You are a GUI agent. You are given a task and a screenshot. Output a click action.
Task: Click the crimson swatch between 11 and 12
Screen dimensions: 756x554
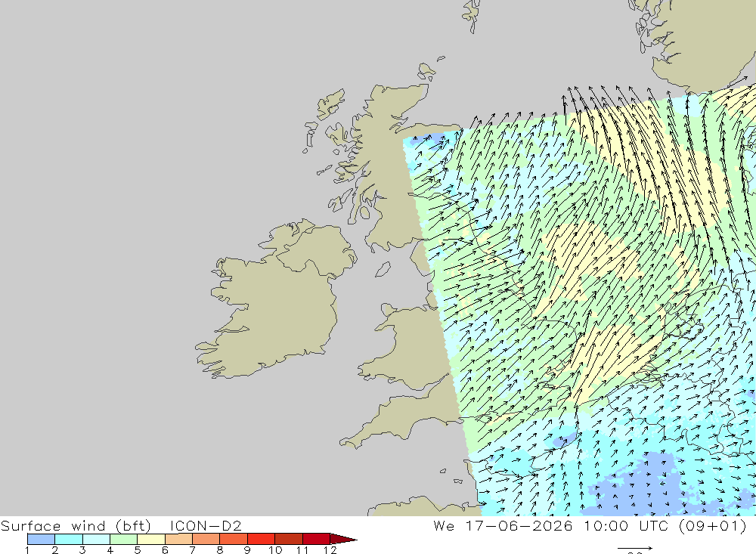(316, 539)
